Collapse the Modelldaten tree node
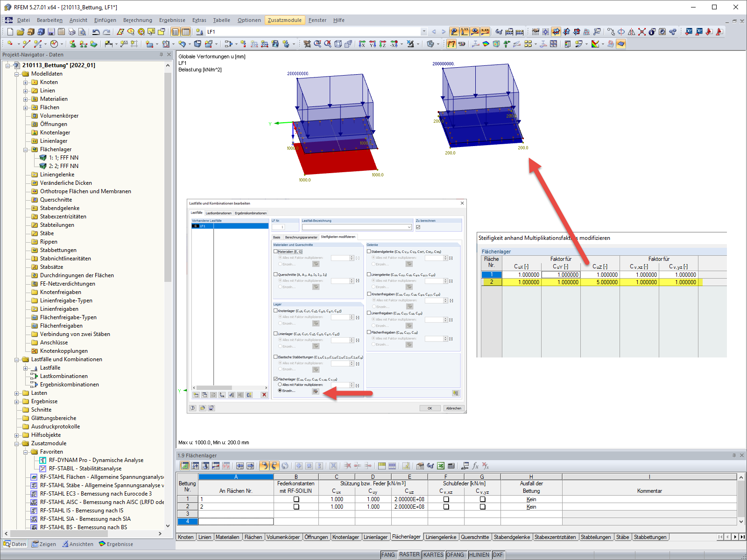This screenshot has height=560, width=747. pos(17,74)
